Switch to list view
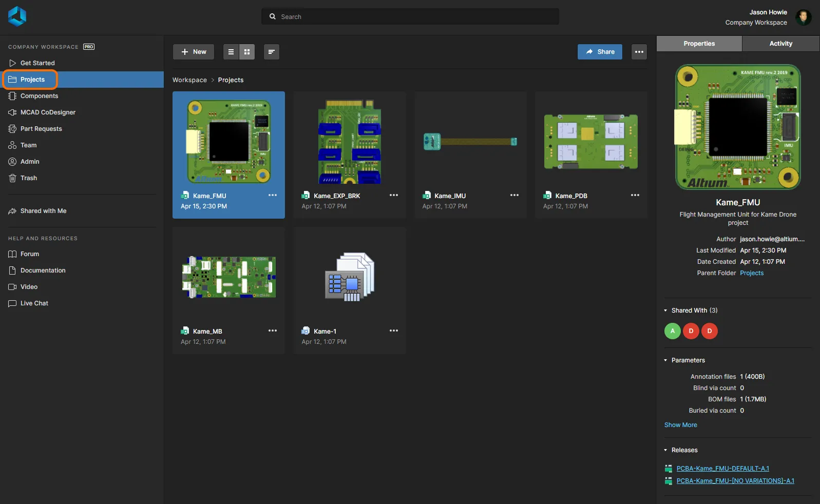 [x=231, y=52]
